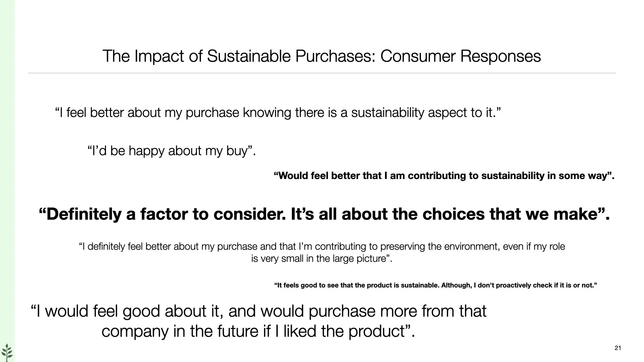This screenshot has height=362, width=644.
Task: Click the slide number 21
Action: [618, 348]
